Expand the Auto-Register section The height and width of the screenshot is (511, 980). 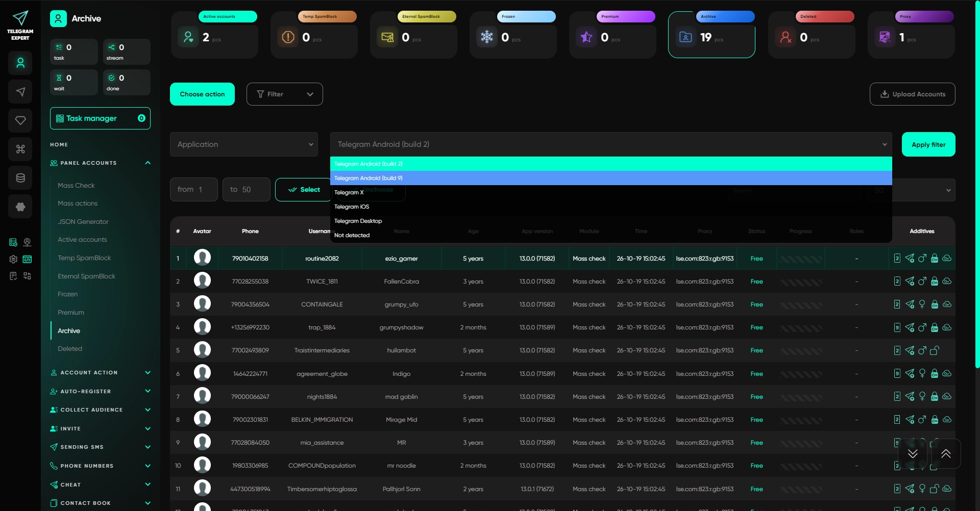tap(148, 392)
